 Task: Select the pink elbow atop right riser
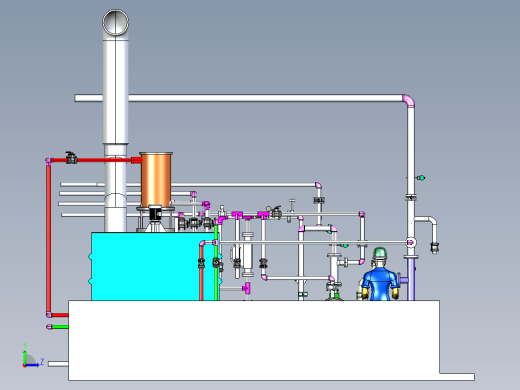409,101
